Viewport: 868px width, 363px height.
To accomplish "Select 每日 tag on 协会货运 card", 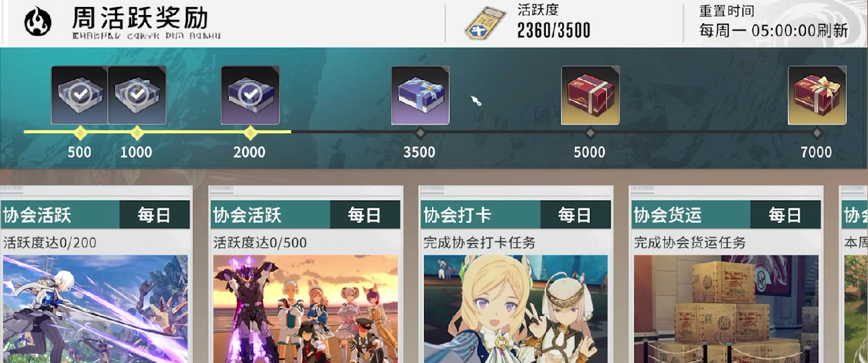I will (x=785, y=215).
